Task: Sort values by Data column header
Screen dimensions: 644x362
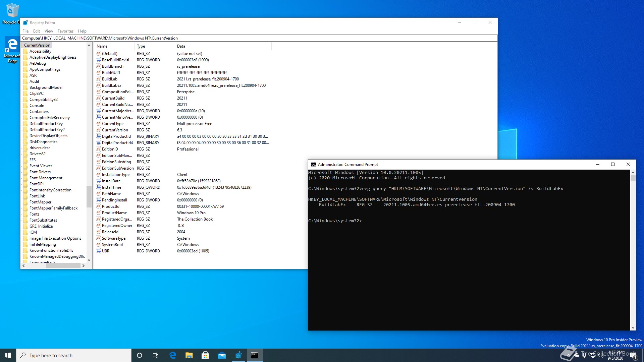Action: pos(223,46)
